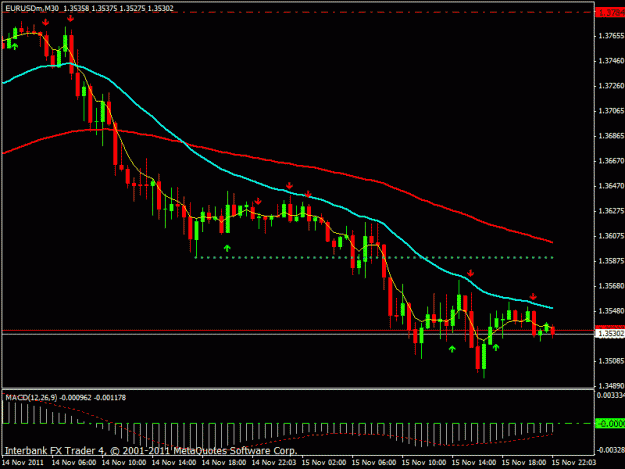Click the 1.35875 price axis label

coord(611,261)
